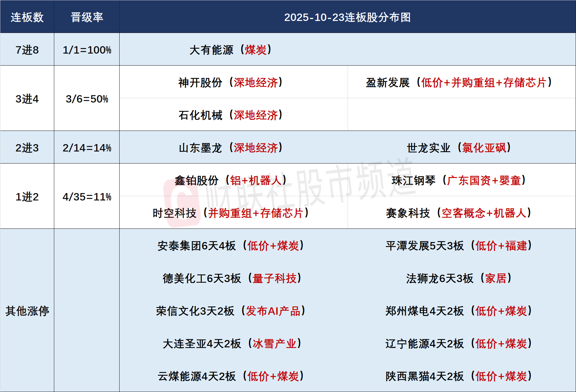Screen dimensions: 576x392
Task: Select the 盈新发展 stock entry
Action: [459, 83]
